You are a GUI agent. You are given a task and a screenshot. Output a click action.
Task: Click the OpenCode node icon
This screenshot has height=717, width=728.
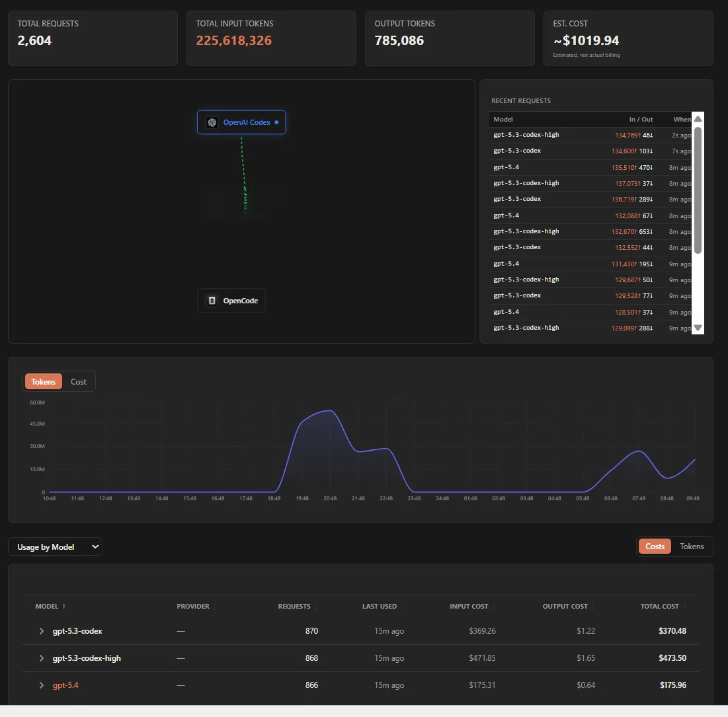212,301
